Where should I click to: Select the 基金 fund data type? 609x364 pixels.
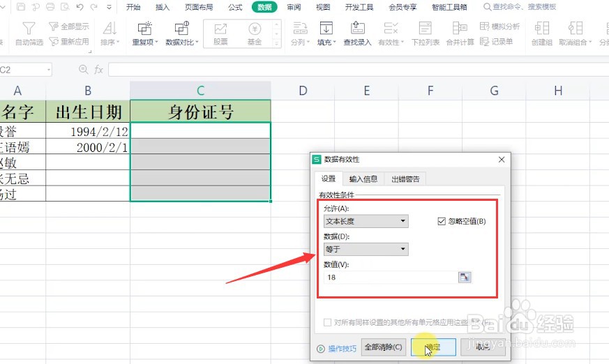point(255,33)
